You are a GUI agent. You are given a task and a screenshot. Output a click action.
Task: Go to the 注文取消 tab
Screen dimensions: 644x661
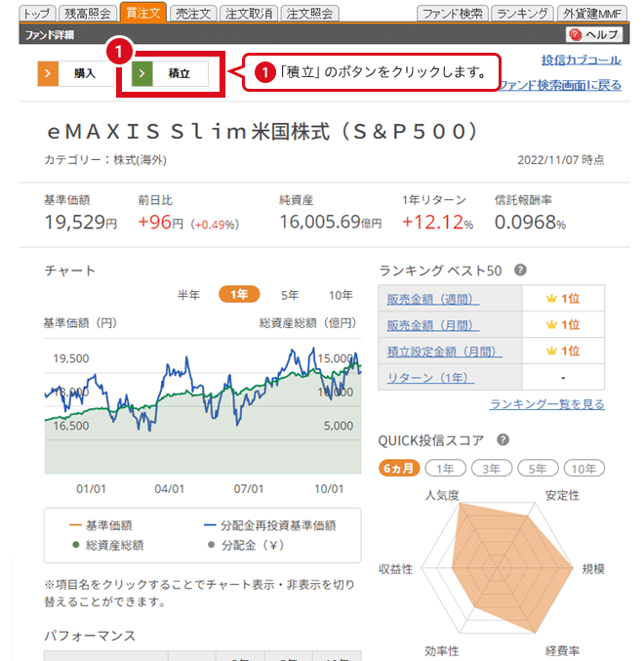tap(249, 14)
